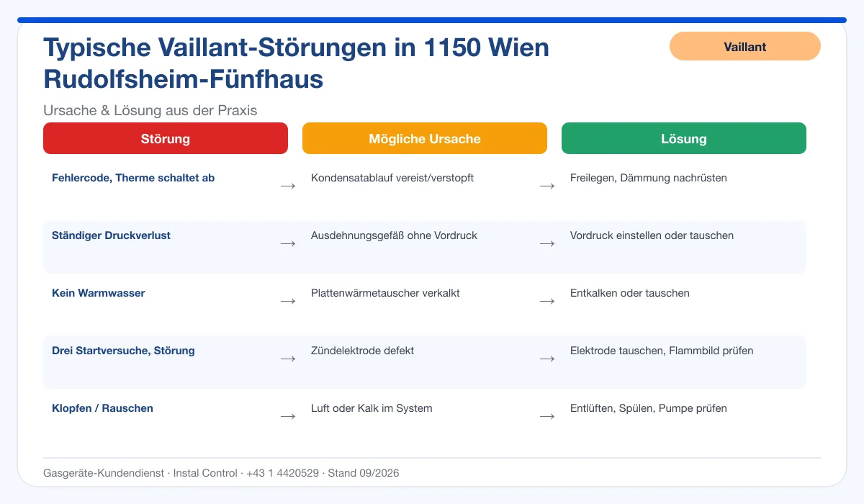Click arrow after 'Zündelektrode defekt'
Image resolution: width=864 pixels, height=504 pixels.
(547, 359)
